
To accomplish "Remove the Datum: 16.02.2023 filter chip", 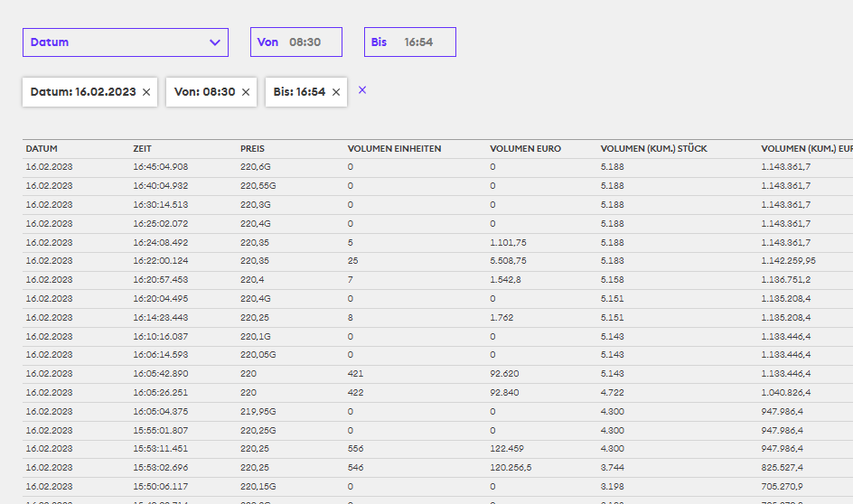I will (x=146, y=92).
